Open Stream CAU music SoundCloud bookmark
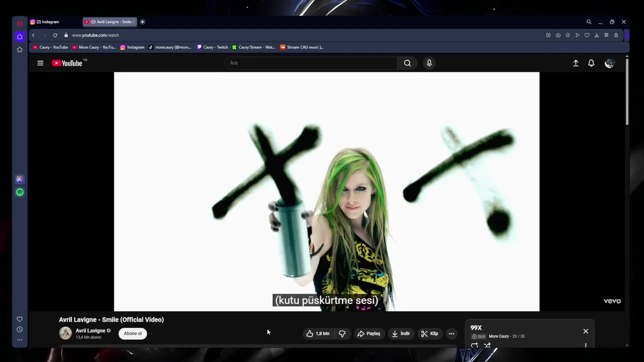Screen dimensions: 644x362 tap(302, 47)
